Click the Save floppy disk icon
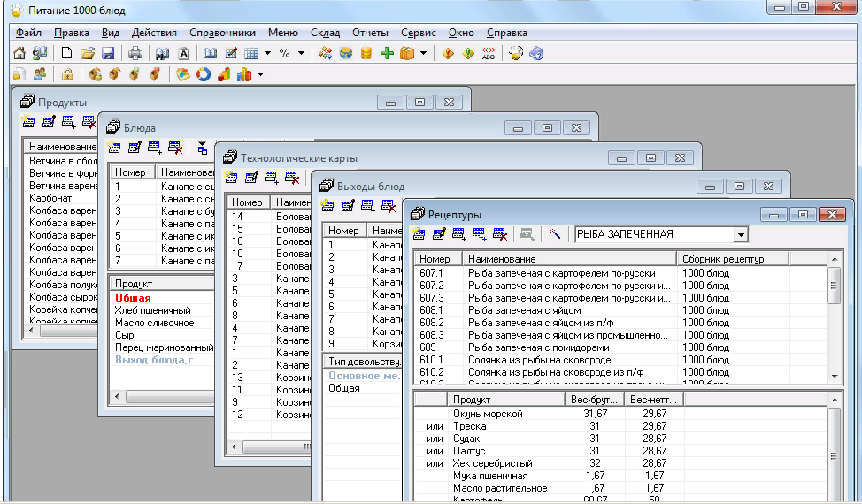This screenshot has width=862, height=504. pyautogui.click(x=108, y=54)
